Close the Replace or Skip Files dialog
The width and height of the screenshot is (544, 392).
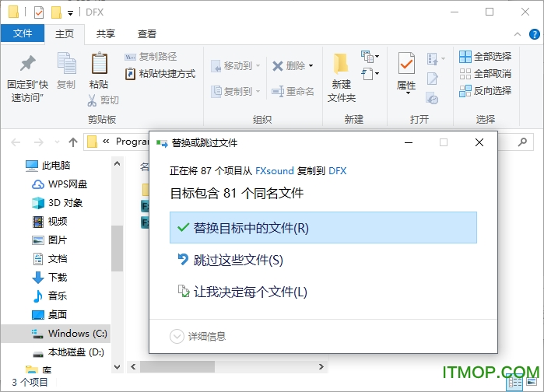tap(479, 142)
